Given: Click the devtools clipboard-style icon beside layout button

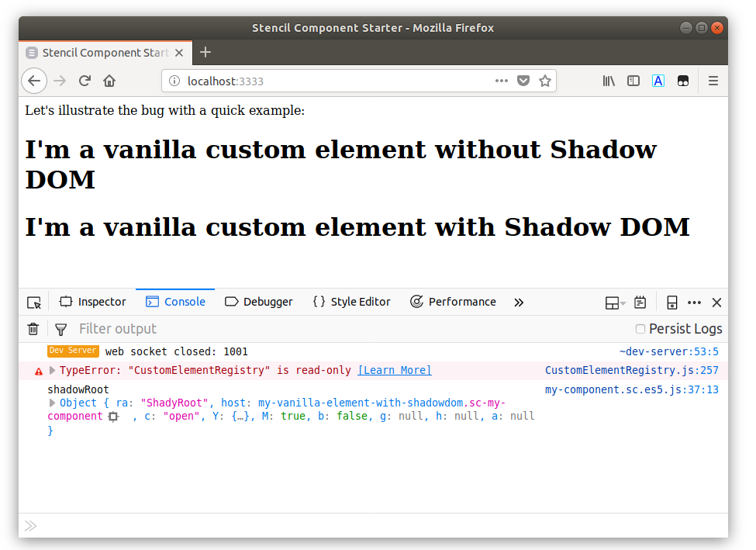Looking at the screenshot, I should [640, 302].
